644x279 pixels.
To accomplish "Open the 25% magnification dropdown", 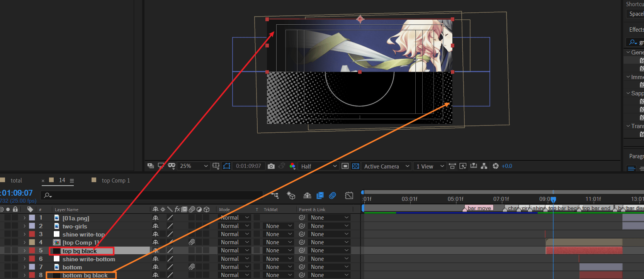I will click(194, 166).
